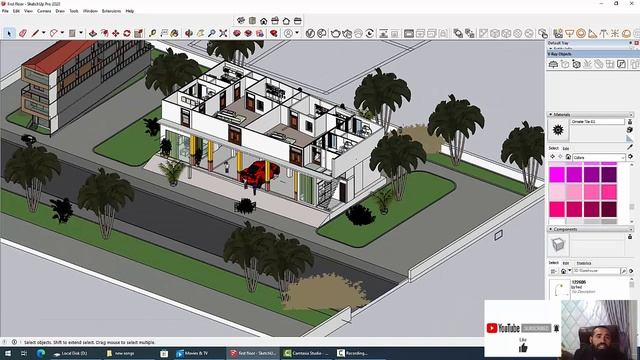
Task: Open the components in-model navigation dropdown arrow
Action: click(569, 271)
